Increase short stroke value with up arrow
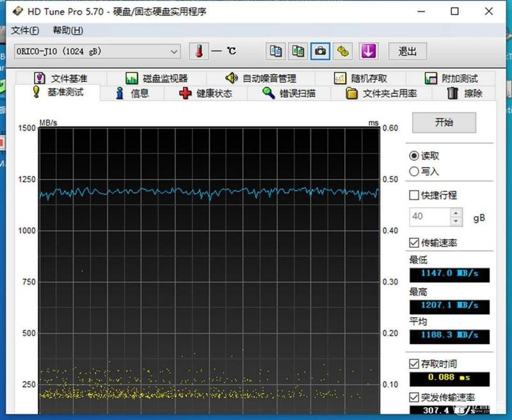The width and height of the screenshot is (512, 420). 456,213
